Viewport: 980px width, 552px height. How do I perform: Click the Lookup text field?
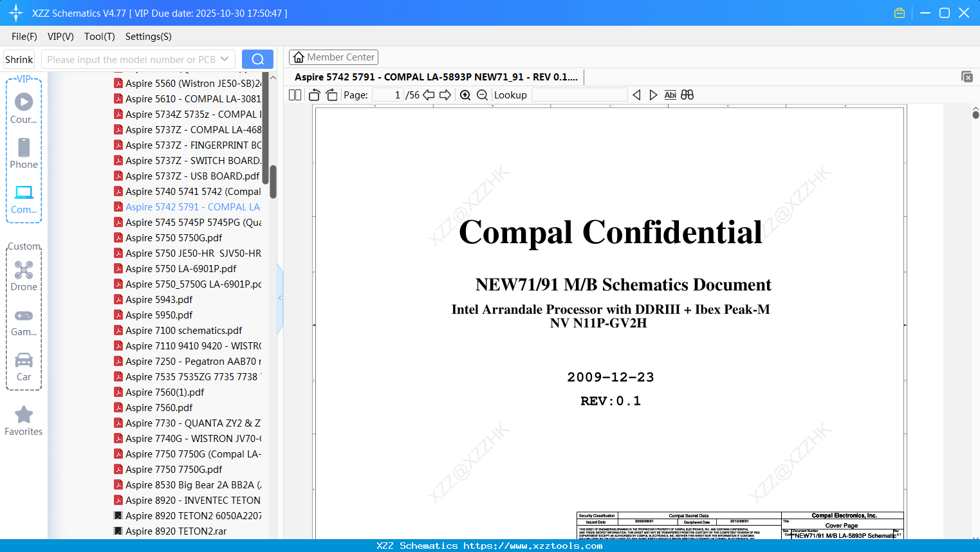579,95
